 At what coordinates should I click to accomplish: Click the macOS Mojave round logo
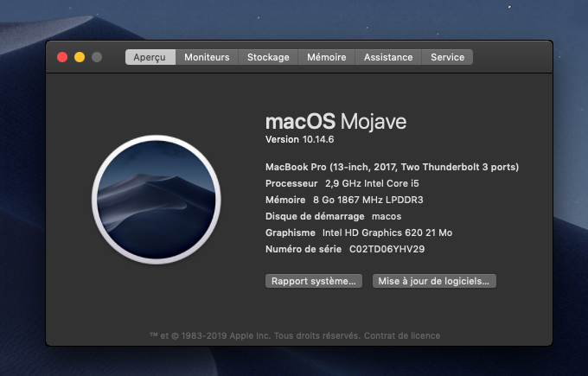click(x=156, y=200)
